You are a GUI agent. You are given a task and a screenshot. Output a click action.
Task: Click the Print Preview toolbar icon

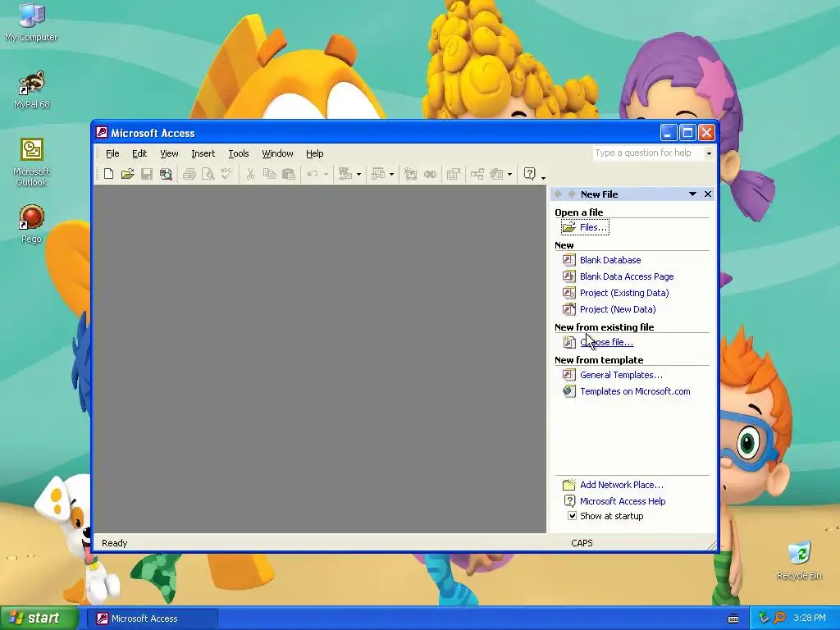point(208,174)
